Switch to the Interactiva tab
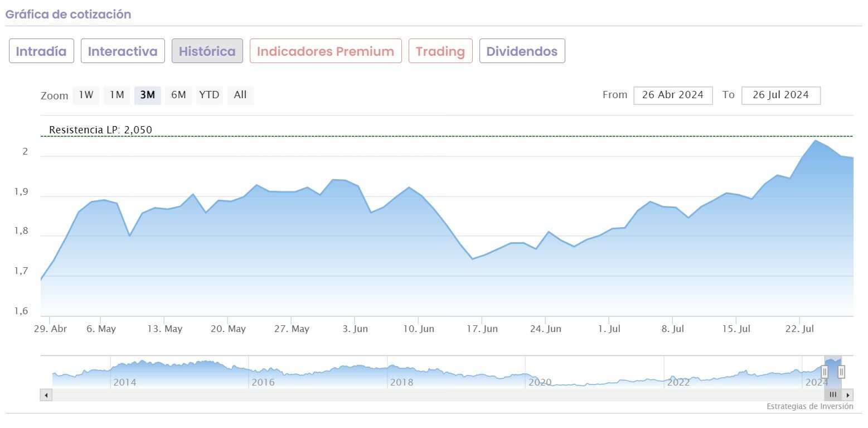Screen dimensions: 868x428 pyautogui.click(x=123, y=51)
